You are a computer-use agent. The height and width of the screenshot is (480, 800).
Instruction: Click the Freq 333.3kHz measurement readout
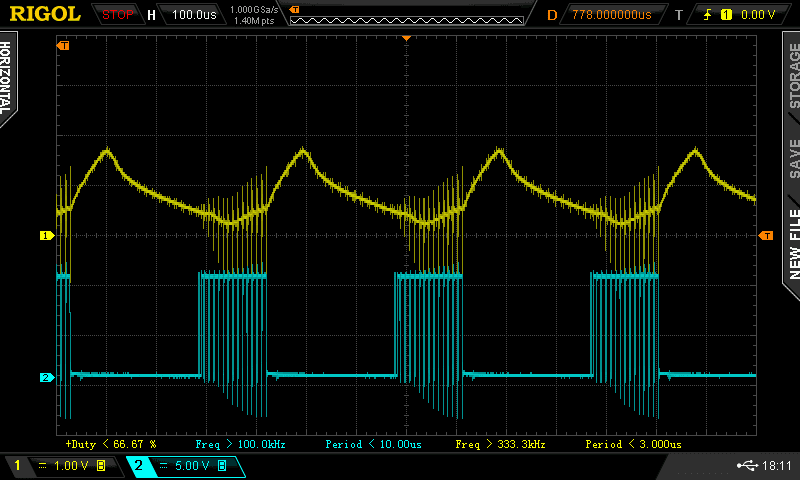point(500,443)
